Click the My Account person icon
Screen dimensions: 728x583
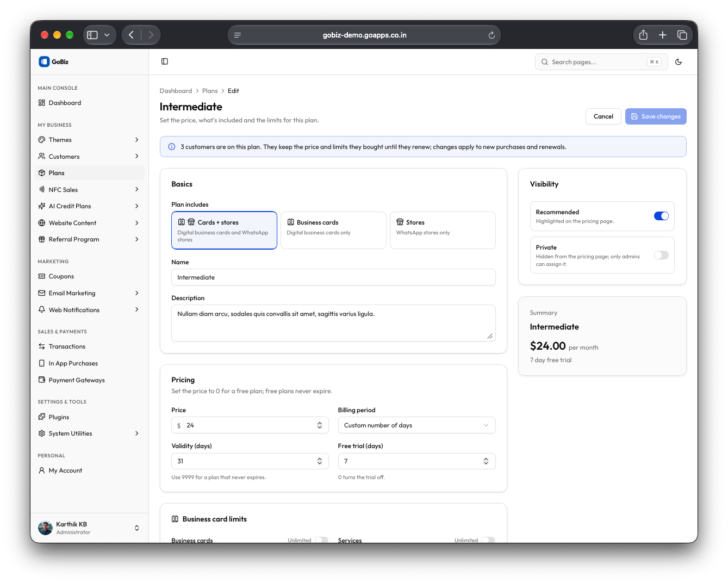coord(42,470)
